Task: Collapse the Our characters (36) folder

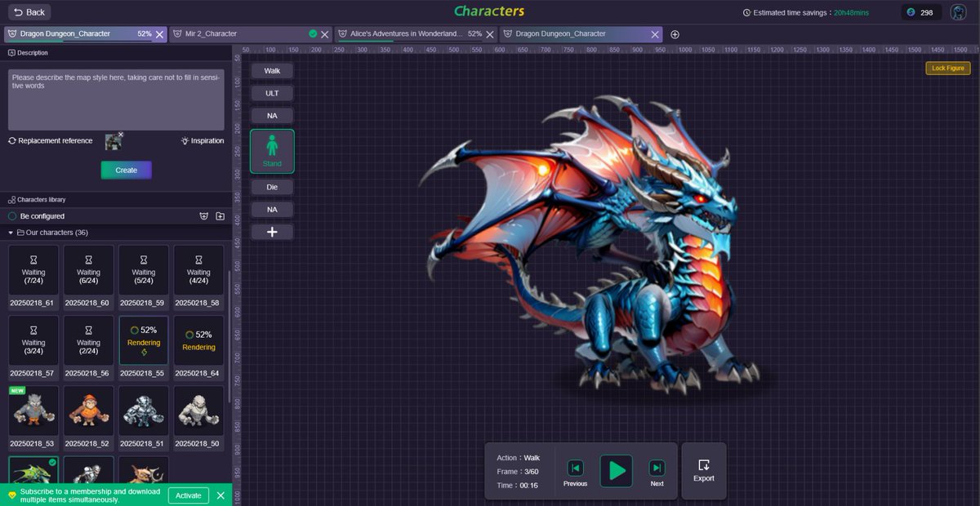Action: coord(11,233)
